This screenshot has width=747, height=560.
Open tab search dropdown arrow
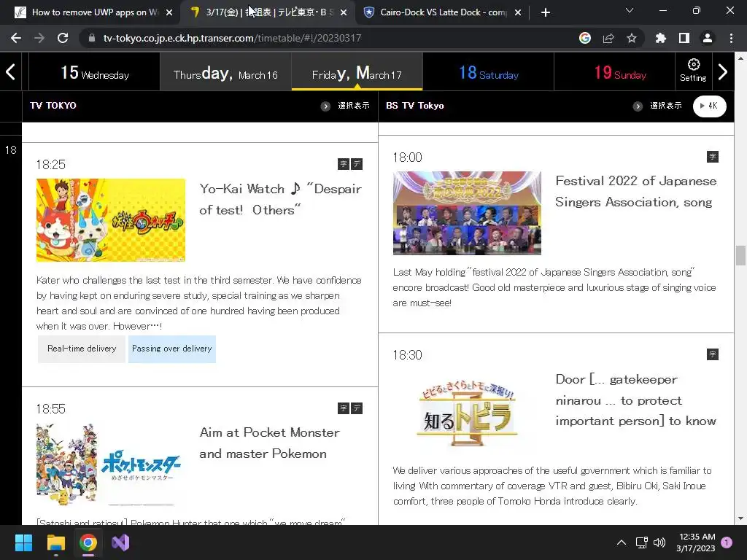pyautogui.click(x=630, y=10)
